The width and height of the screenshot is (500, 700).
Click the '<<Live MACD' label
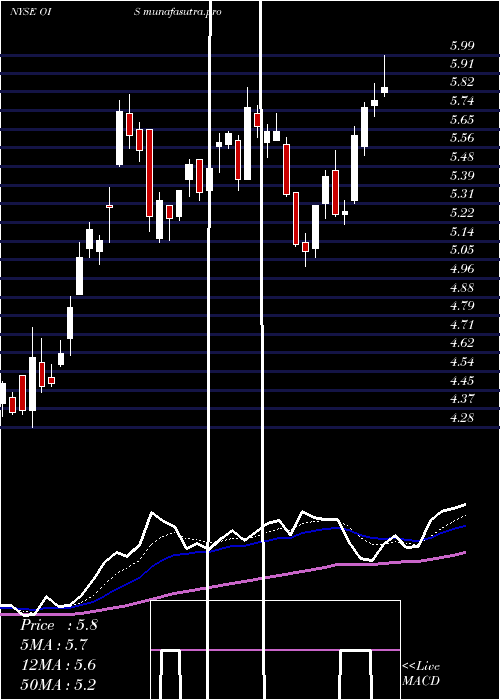(x=421, y=673)
